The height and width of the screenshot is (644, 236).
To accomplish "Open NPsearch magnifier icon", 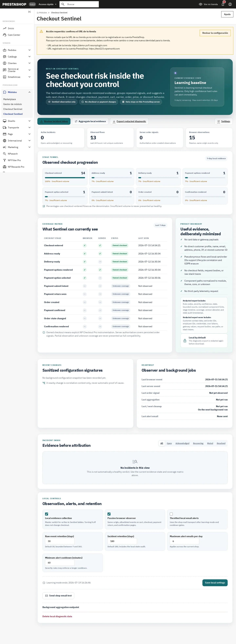I will 4,154.
